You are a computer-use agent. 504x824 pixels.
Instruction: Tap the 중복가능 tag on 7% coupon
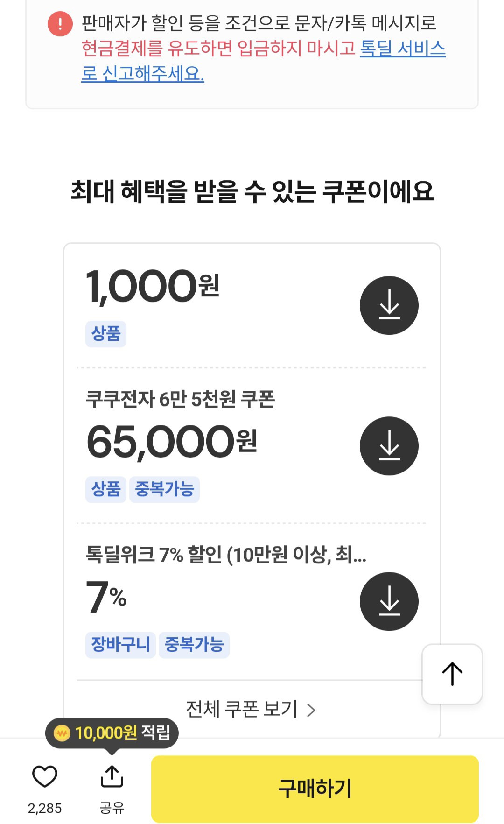(194, 645)
